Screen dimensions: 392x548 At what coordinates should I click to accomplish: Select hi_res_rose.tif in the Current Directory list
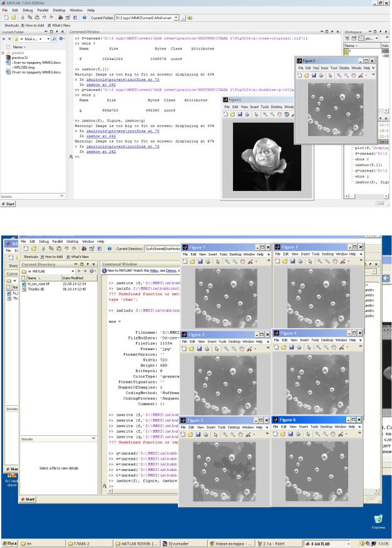click(x=38, y=284)
